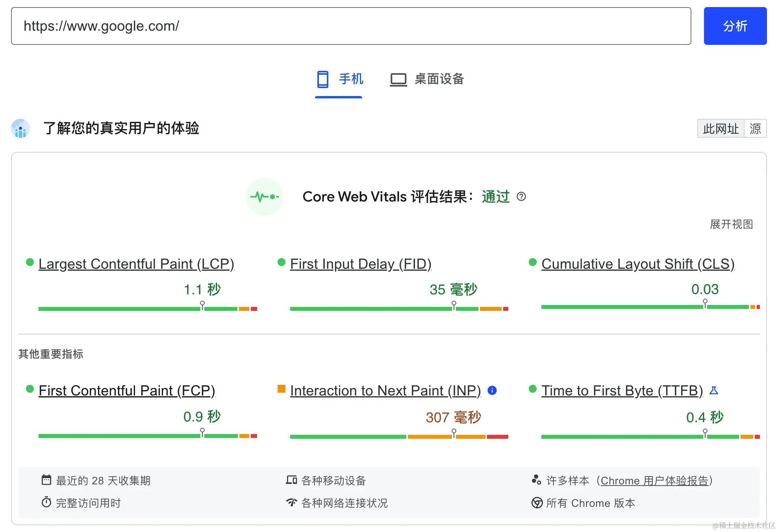Click the calendar icon for 28-day collection period
Image resolution: width=778 pixels, height=532 pixels.
coord(46,480)
